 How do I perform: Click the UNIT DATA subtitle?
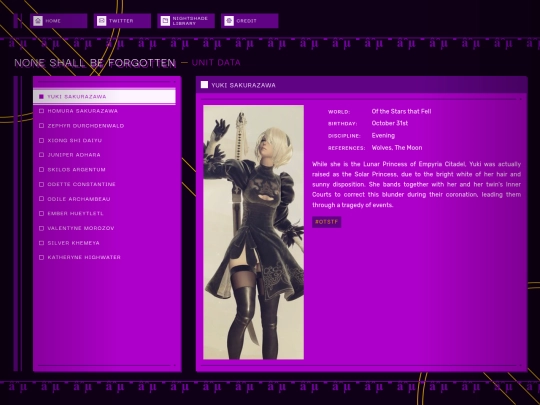tap(216, 63)
